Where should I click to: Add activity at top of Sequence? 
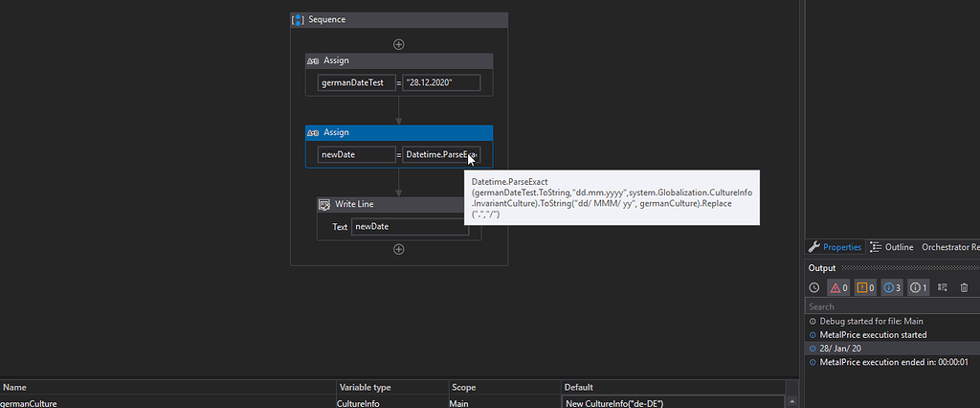pos(399,44)
